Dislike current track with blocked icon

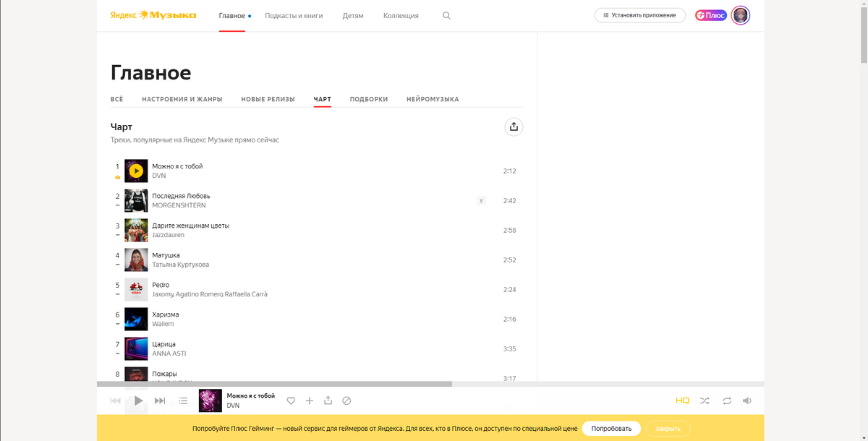click(x=346, y=401)
